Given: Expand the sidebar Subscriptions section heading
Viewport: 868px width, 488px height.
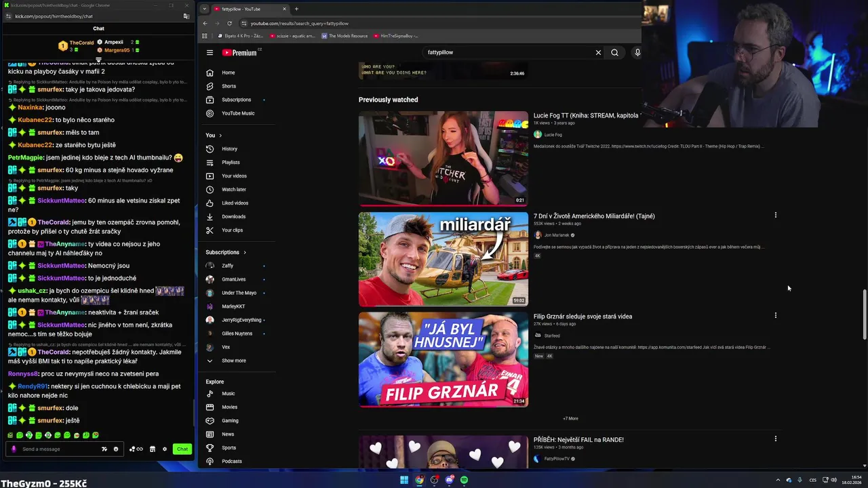Looking at the screenshot, I should 226,252.
